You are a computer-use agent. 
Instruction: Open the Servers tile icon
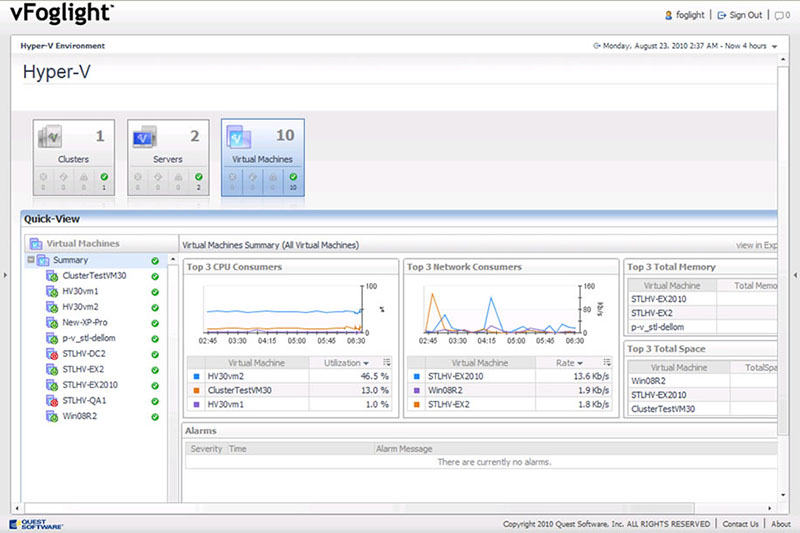144,137
